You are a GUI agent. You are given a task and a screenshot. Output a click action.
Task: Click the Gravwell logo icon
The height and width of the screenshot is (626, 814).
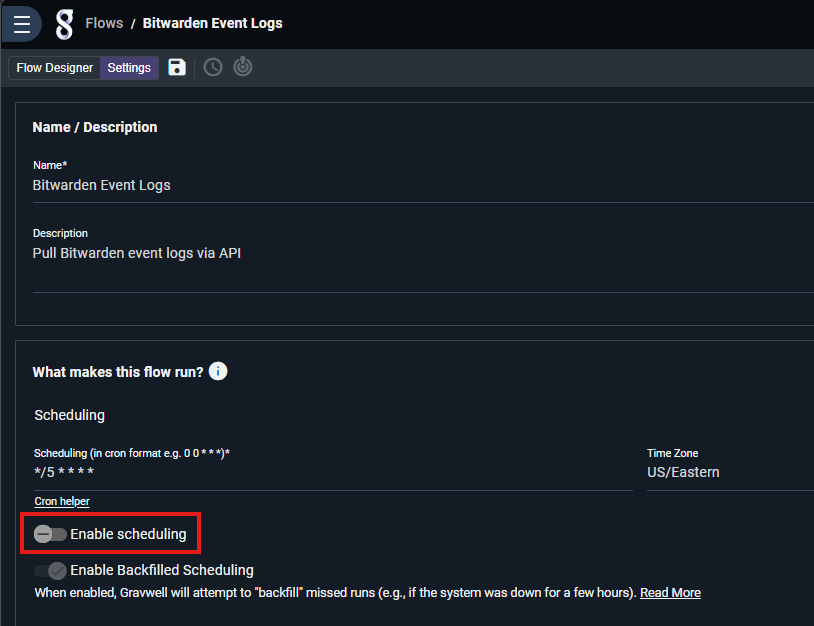64,24
